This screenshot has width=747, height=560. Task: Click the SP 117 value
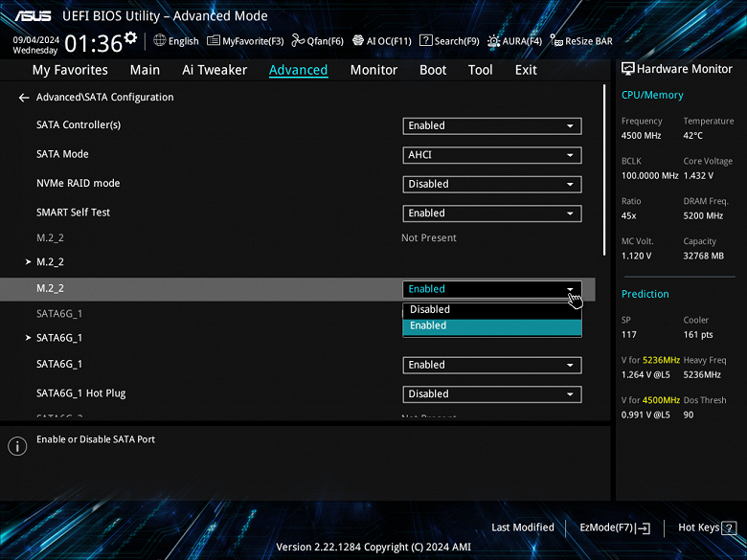629,335
